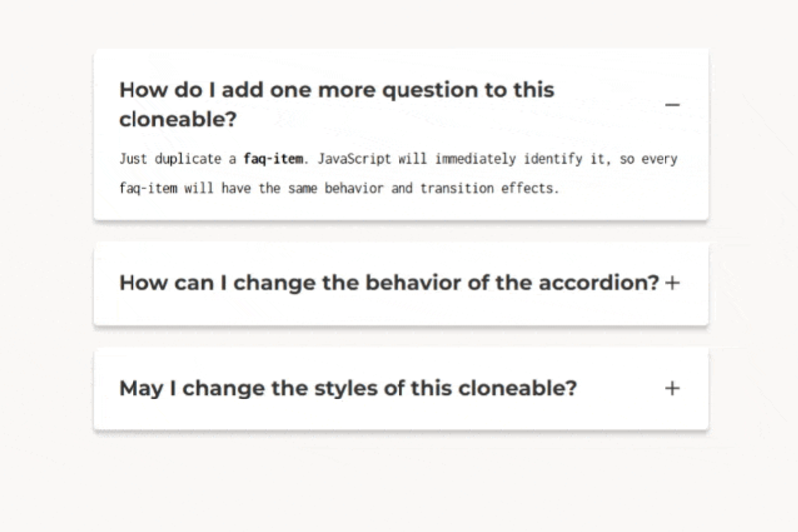
Task: Click "transition effects" at the end of the answer
Action: click(489, 188)
